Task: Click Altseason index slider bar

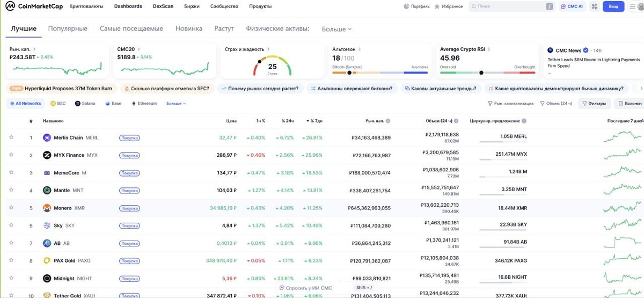Action: click(380, 72)
